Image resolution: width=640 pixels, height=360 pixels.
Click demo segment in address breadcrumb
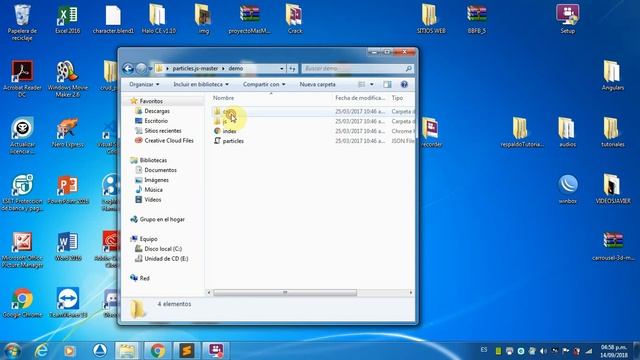(x=236, y=69)
